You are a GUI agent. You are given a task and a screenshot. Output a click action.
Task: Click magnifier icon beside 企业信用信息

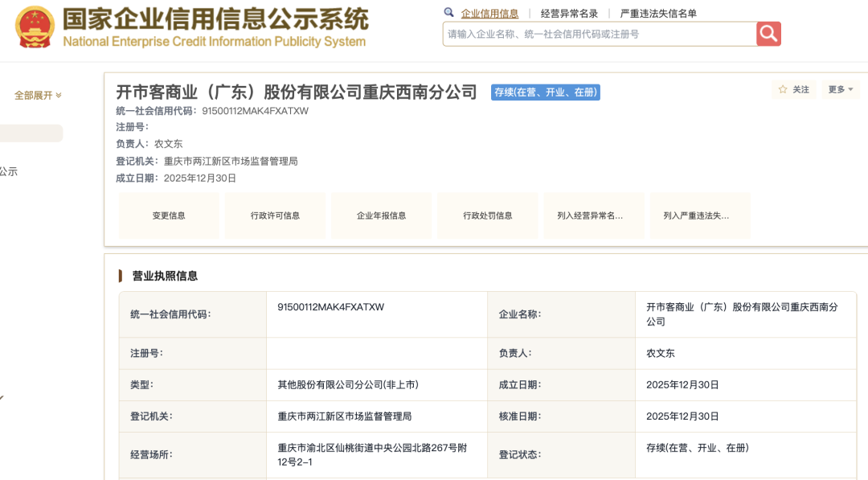(448, 13)
